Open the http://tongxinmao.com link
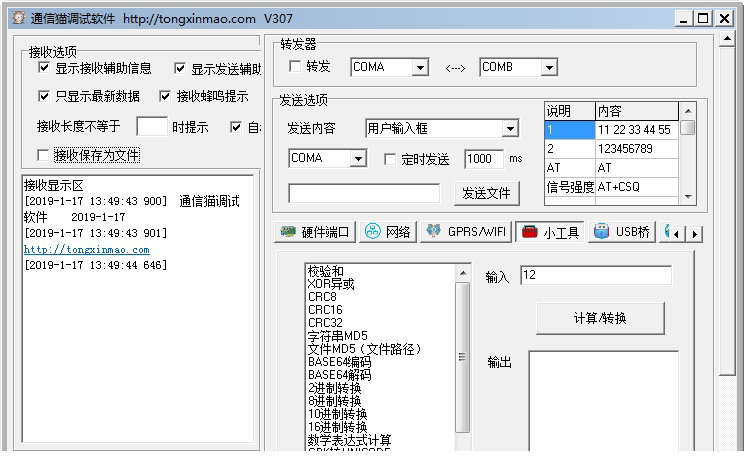Viewport: 744px width, 469px height. pyautogui.click(x=87, y=249)
